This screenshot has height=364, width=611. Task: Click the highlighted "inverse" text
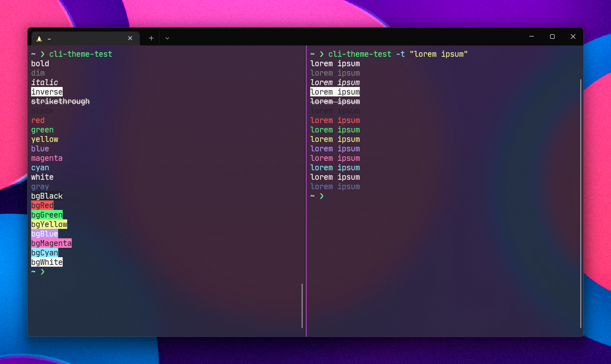tap(47, 92)
